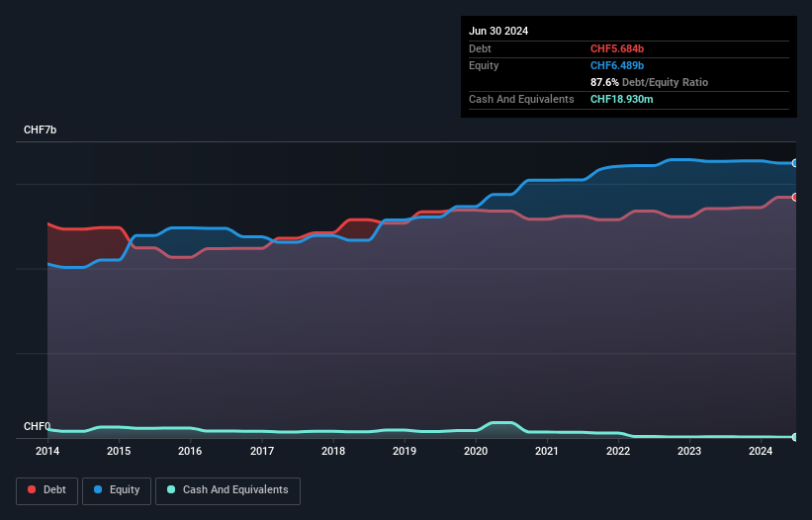Click the CHF0 y-axis label

pyautogui.click(x=37, y=426)
